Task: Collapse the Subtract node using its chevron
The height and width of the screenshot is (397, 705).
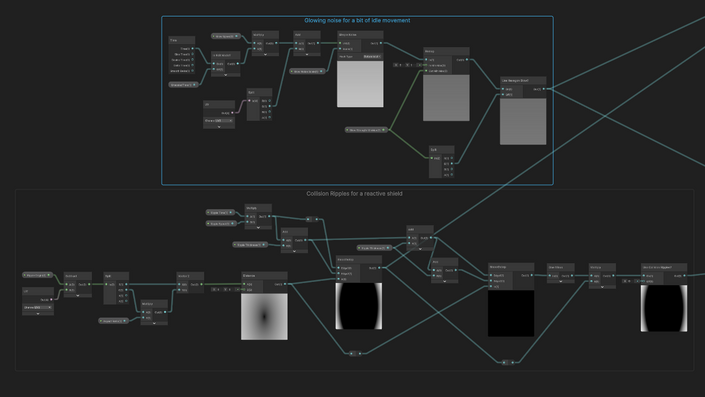Action: (x=78, y=296)
